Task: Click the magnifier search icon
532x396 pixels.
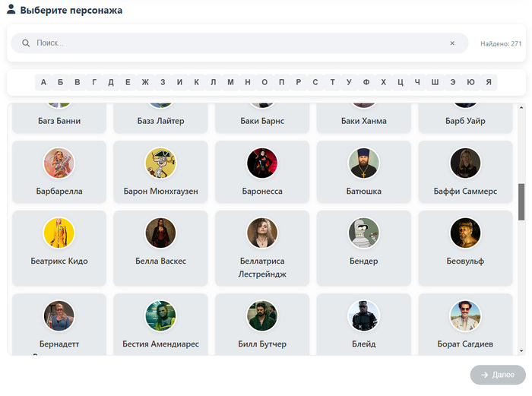Action: pos(26,43)
